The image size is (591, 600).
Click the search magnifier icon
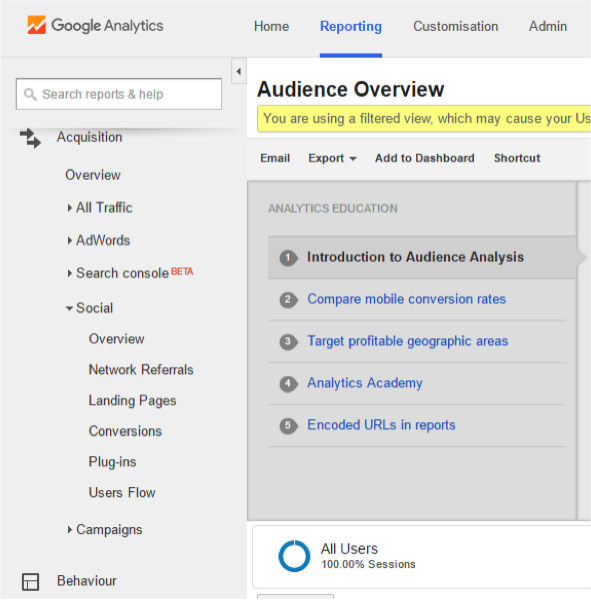(x=30, y=94)
